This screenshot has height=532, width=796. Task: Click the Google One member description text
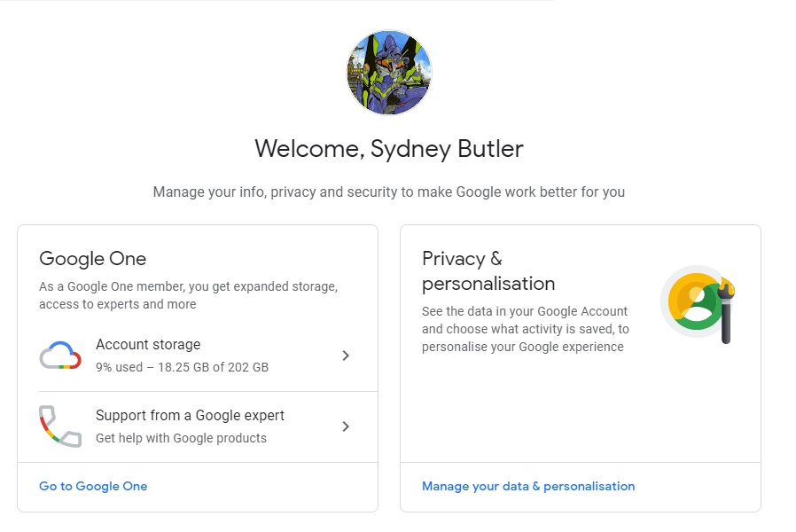pyautogui.click(x=188, y=295)
